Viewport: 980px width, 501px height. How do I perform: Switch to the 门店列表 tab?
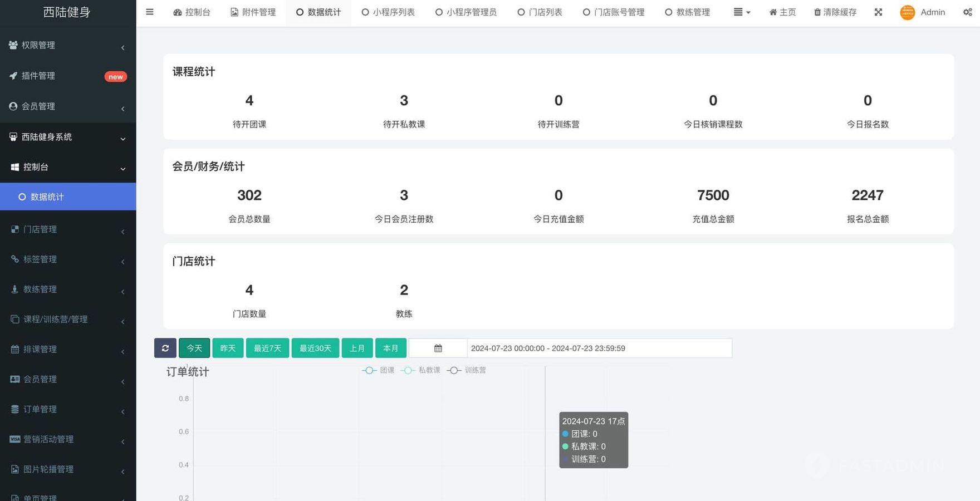coord(540,12)
